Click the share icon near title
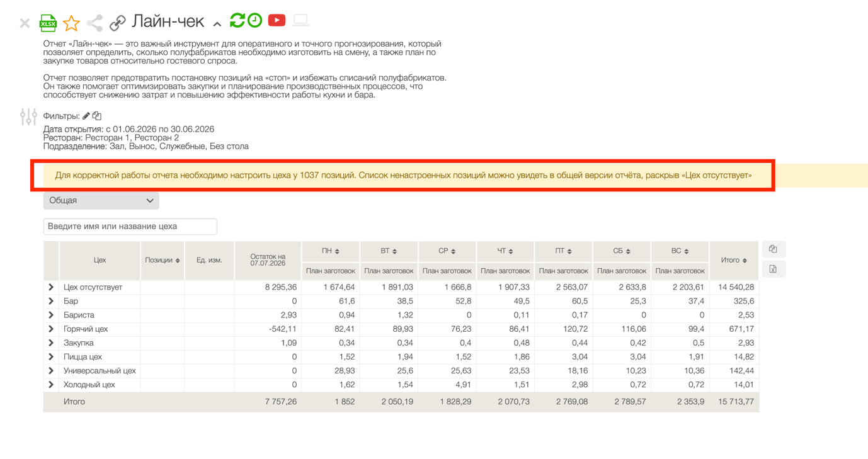This screenshot has width=868, height=459. 94,23
